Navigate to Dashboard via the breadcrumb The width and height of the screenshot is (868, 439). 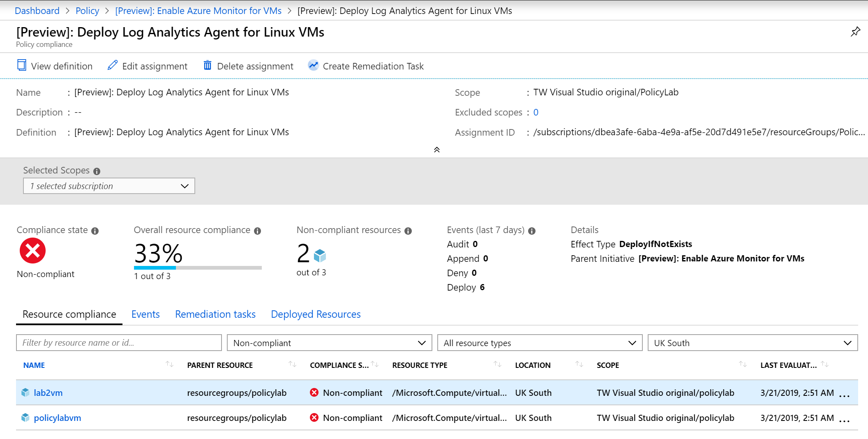click(37, 11)
